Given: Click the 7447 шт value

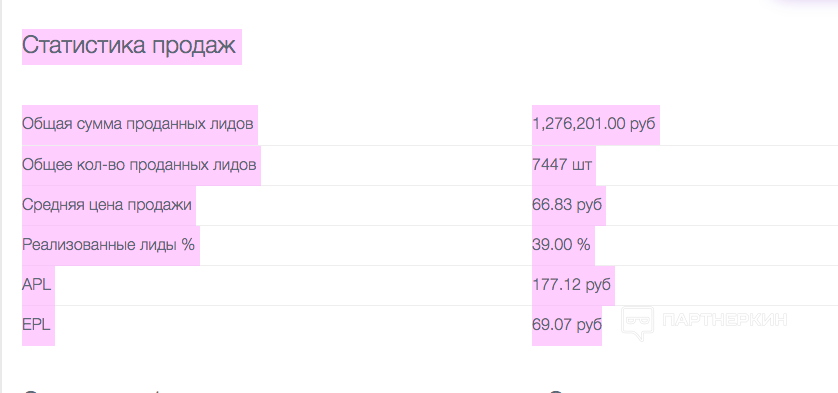Looking at the screenshot, I should [x=562, y=165].
